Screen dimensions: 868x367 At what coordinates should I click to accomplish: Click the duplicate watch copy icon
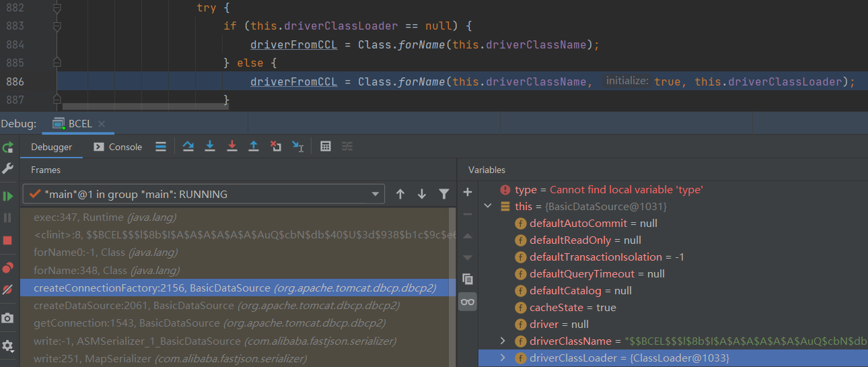(x=468, y=279)
